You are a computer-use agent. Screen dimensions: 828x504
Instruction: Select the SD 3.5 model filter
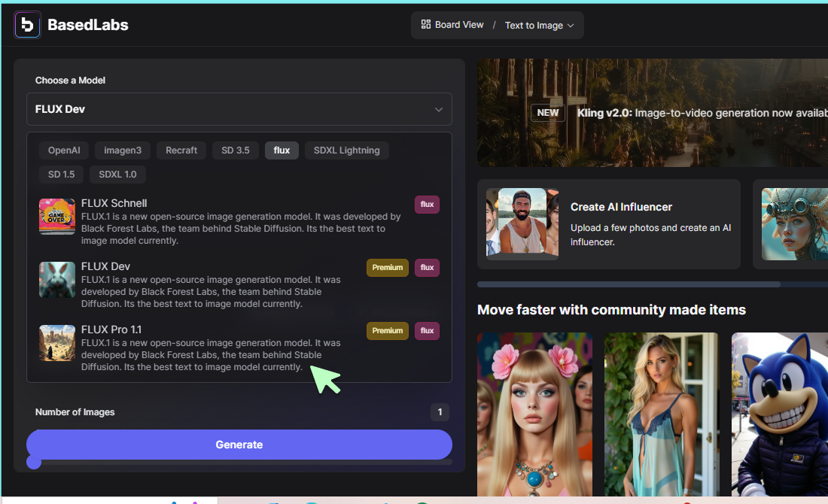click(x=236, y=150)
